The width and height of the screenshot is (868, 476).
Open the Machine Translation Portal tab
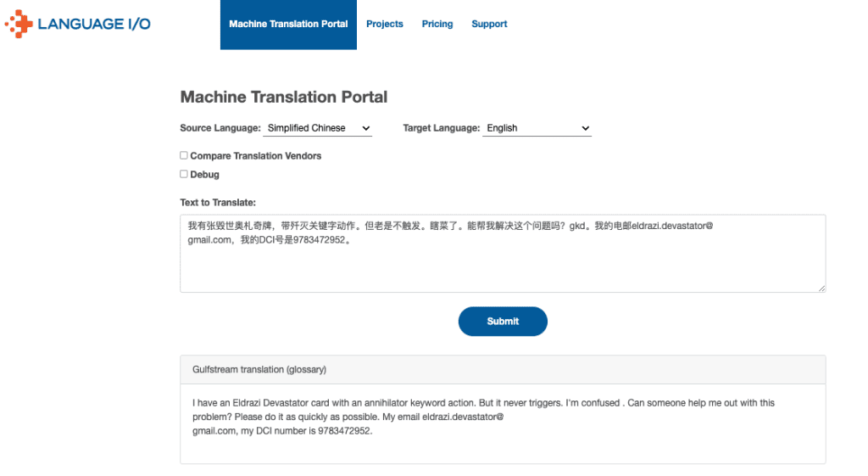[x=288, y=24]
